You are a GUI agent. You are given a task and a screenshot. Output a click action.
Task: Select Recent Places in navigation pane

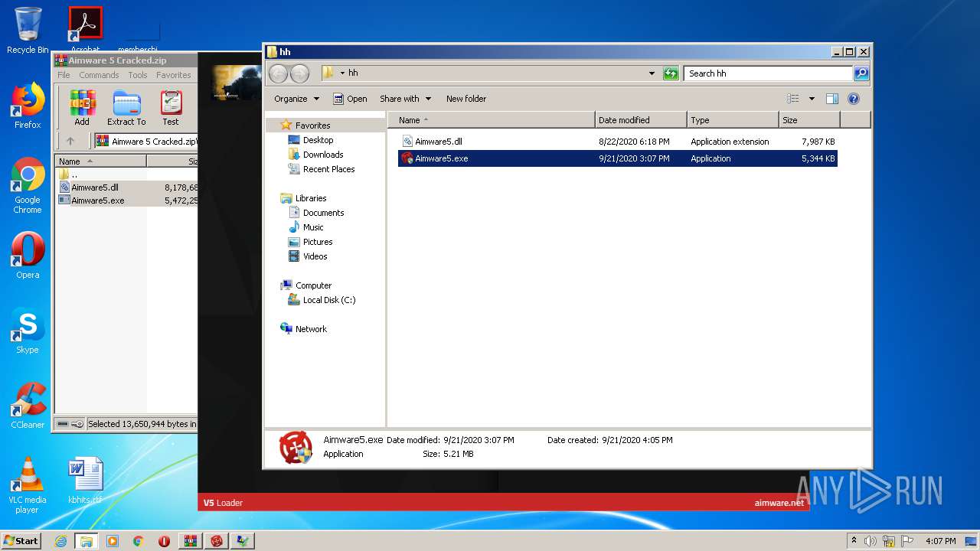click(328, 169)
